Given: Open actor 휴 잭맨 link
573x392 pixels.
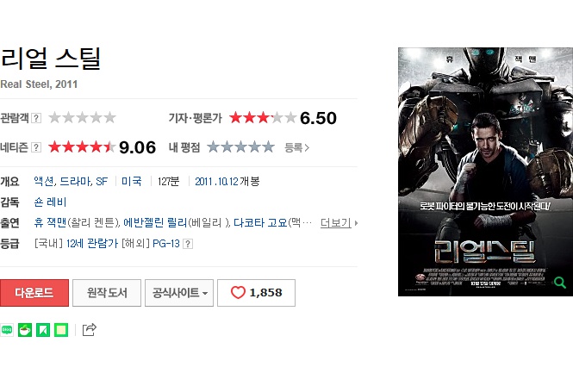Looking at the screenshot, I should (x=50, y=222).
